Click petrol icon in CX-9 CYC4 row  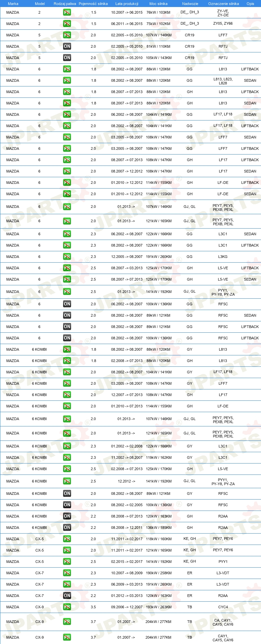click(x=67, y=607)
